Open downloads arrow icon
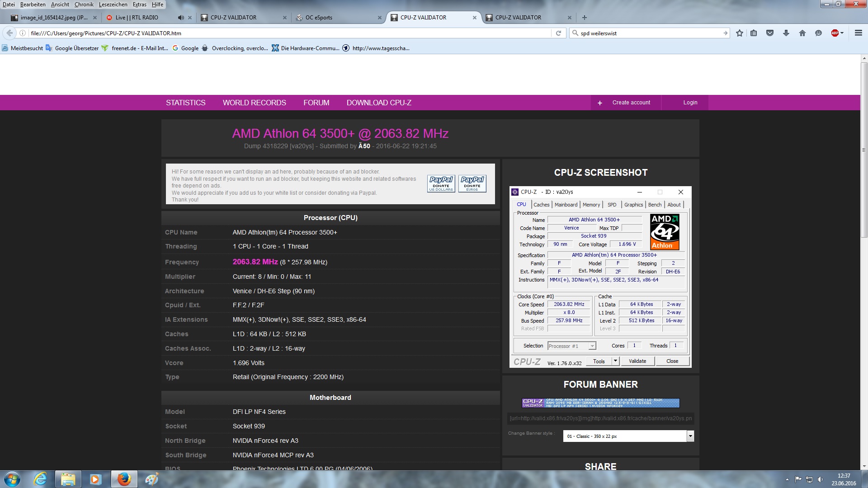Viewport: 868px width, 488px height. click(x=786, y=33)
